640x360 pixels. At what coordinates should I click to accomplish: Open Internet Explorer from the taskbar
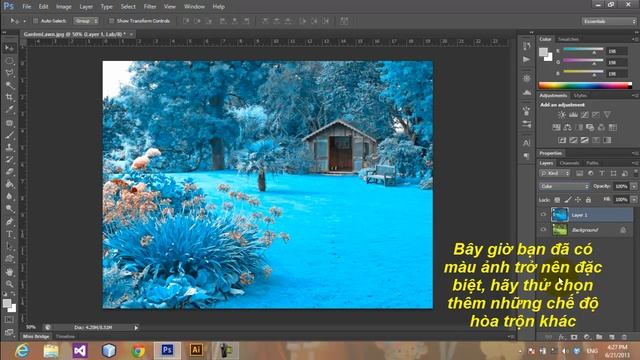(22, 351)
